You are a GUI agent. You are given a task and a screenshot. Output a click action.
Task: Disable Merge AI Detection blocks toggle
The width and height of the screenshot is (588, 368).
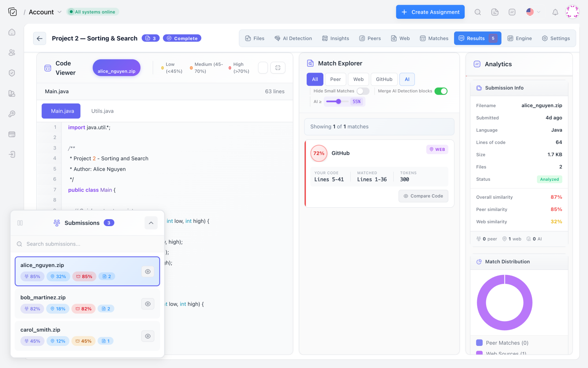(441, 91)
